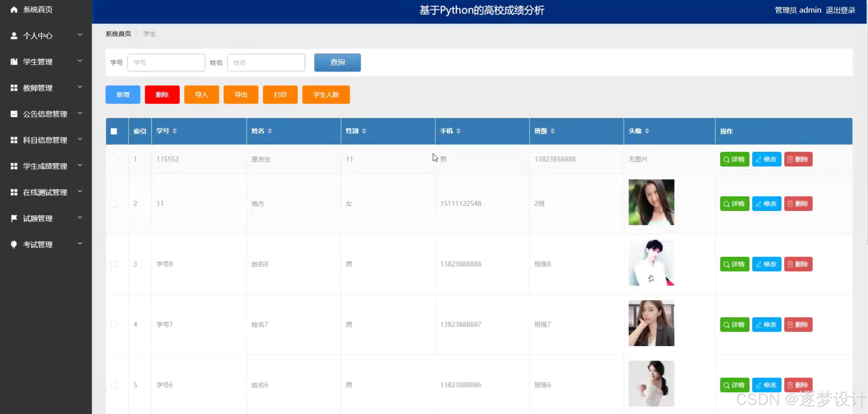Click the person icon beside 个人中心
The width and height of the screenshot is (868, 414).
tap(14, 36)
